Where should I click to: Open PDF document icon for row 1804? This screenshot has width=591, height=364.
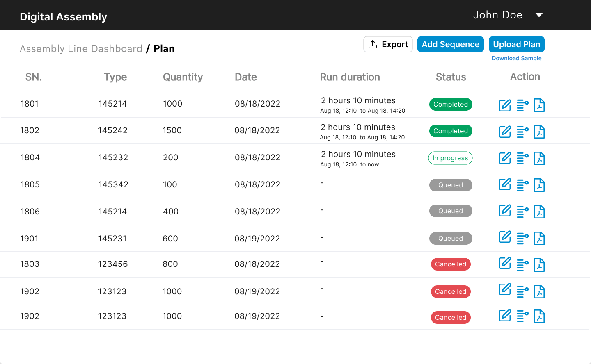point(539,159)
